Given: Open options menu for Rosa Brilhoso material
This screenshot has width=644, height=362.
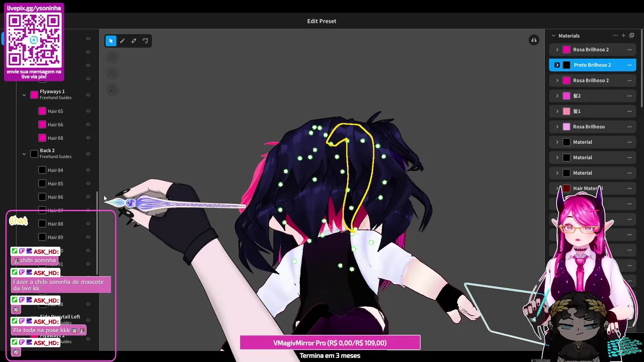Looking at the screenshot, I should pyautogui.click(x=629, y=127).
